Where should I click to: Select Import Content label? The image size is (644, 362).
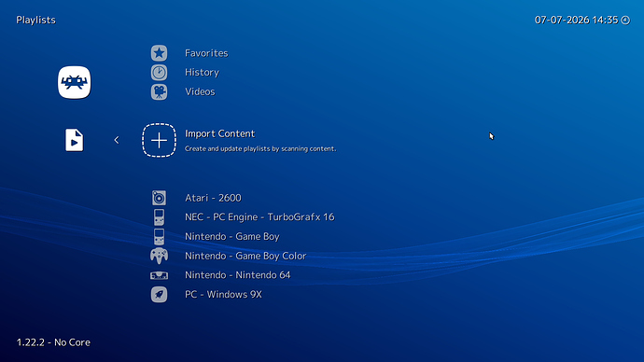219,133
